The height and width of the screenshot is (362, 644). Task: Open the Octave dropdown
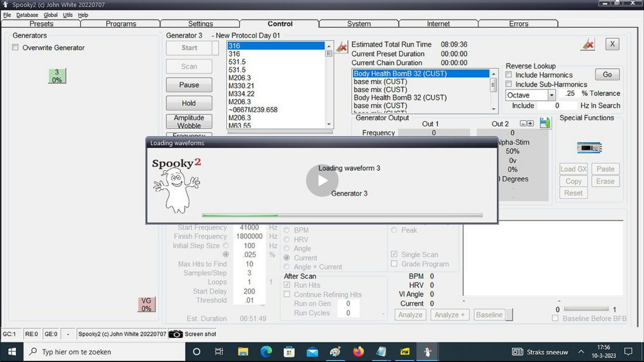551,95
